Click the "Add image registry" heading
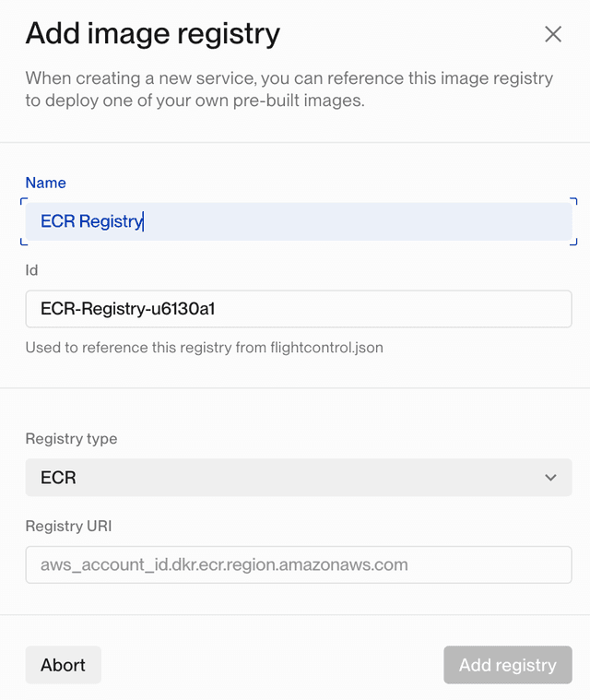590x700 pixels. 152,34
